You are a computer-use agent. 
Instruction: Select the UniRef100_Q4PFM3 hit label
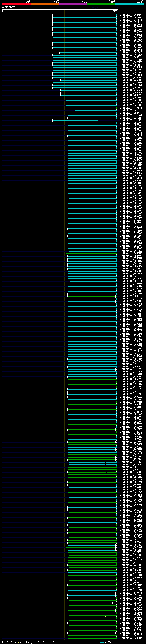tap(131, 254)
